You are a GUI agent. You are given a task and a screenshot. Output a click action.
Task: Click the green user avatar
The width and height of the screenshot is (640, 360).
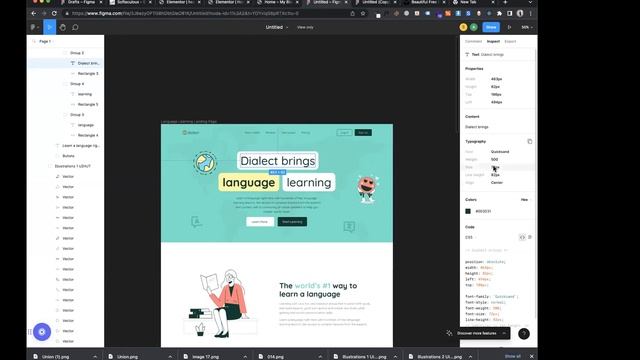pyautogui.click(x=473, y=27)
